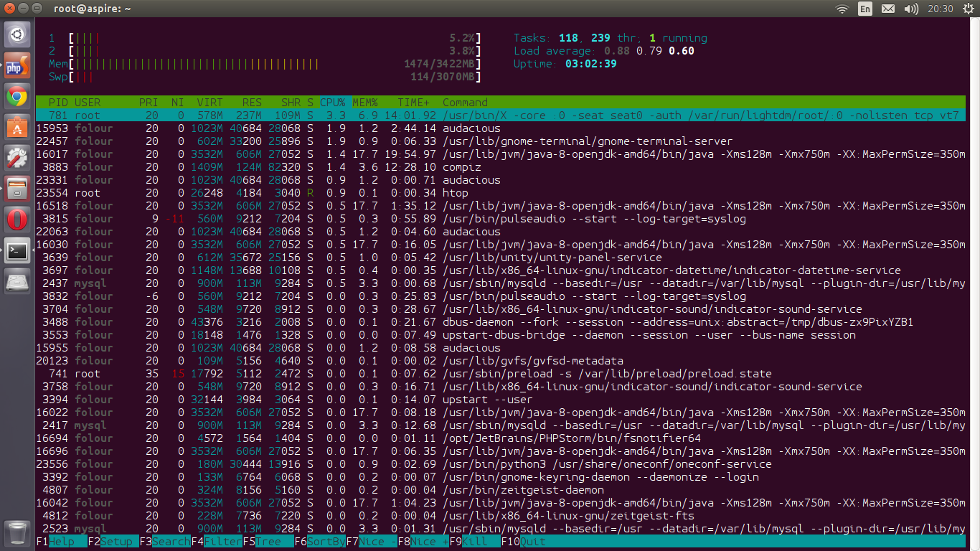Image resolution: width=980 pixels, height=551 pixels.
Task: Click the CPU% column header
Action: pos(333,103)
